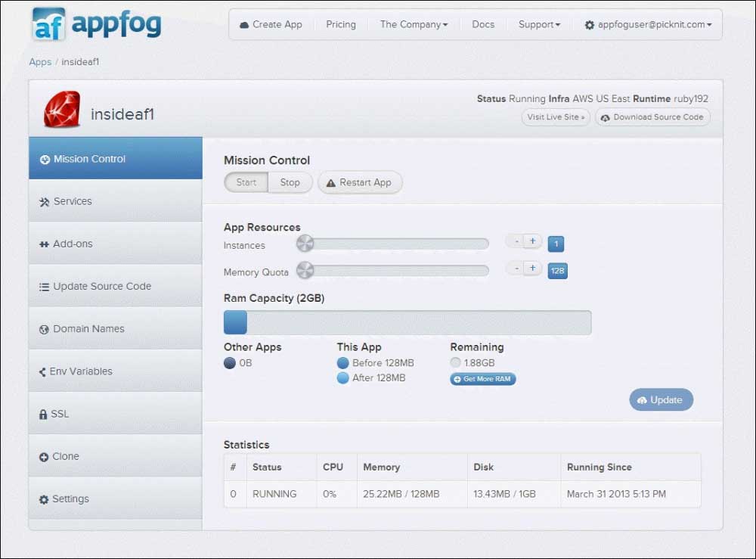This screenshot has height=559, width=756.
Task: Click the insideaf1 app title
Action: tap(122, 114)
